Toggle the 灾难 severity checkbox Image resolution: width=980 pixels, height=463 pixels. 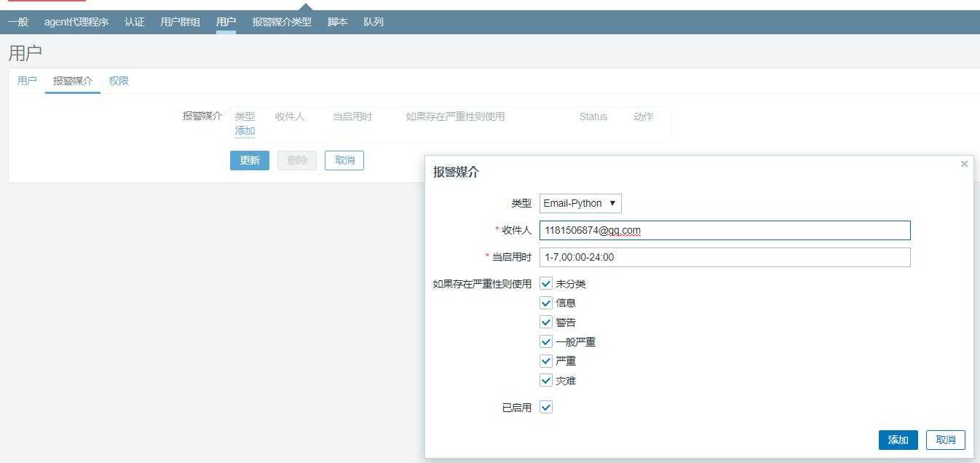546,380
